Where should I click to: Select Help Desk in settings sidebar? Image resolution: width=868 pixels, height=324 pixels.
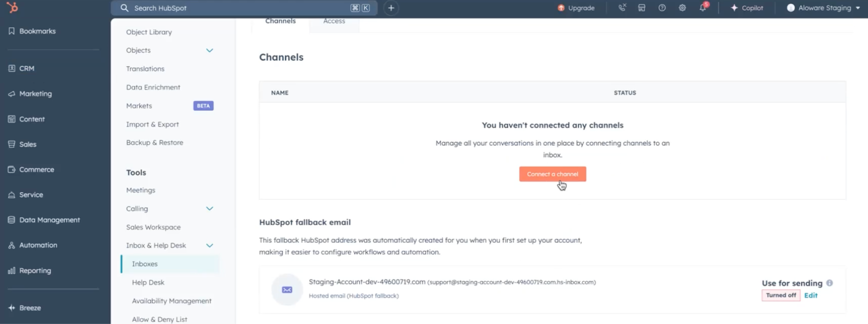click(148, 283)
